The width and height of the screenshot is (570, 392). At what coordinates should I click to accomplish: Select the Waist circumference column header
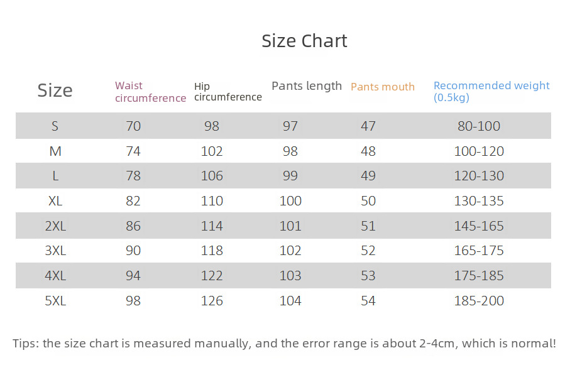click(150, 92)
